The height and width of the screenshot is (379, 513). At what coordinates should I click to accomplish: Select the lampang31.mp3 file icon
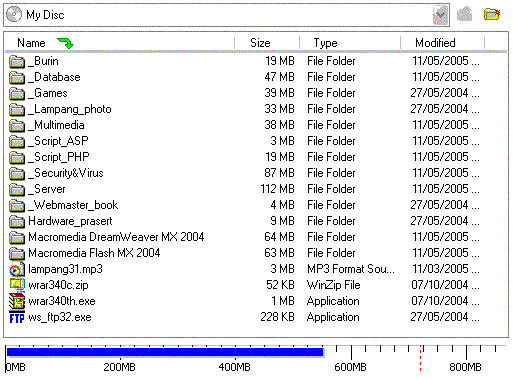point(17,269)
